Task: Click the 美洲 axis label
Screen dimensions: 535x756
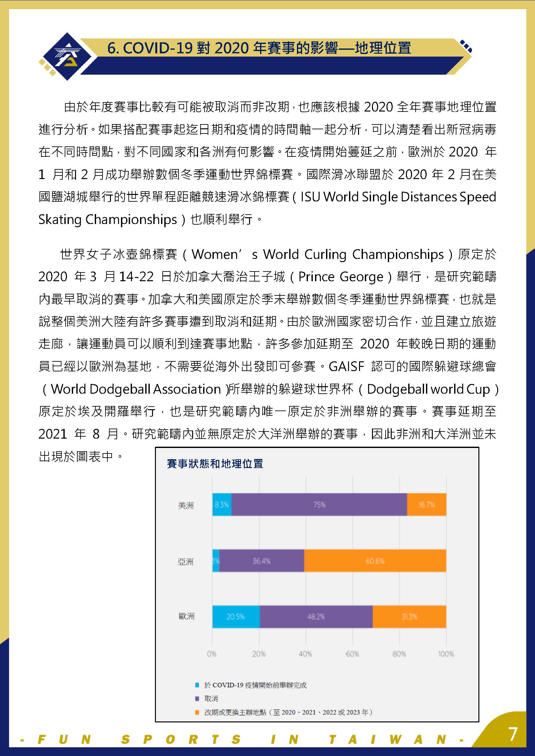Action: (x=186, y=505)
